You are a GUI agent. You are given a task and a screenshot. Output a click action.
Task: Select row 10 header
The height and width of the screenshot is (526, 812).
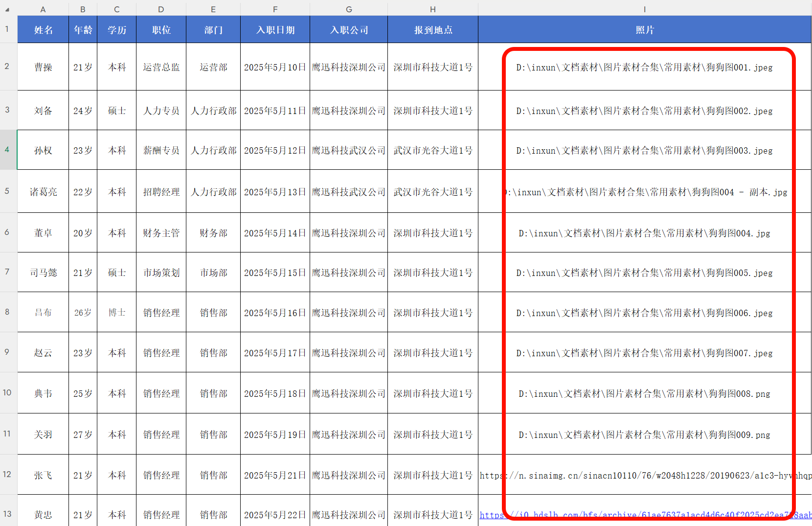(x=7, y=392)
